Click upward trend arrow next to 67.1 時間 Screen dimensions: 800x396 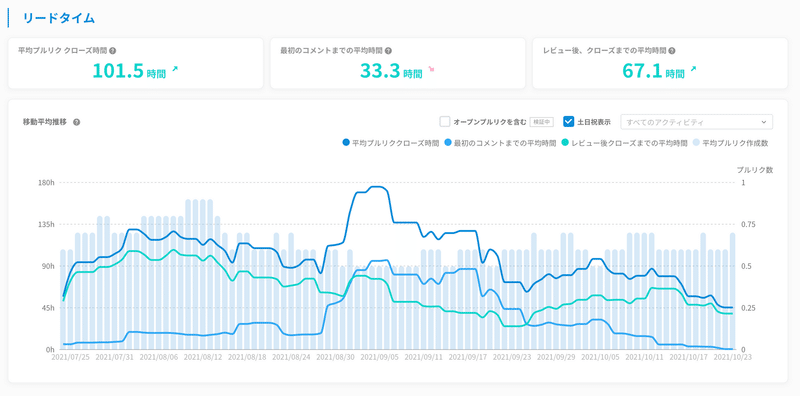(x=693, y=69)
